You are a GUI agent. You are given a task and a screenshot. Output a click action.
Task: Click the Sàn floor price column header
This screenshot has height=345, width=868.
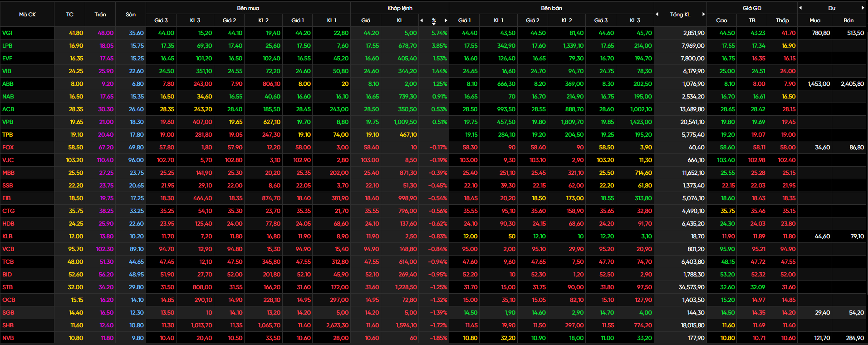pos(131,15)
